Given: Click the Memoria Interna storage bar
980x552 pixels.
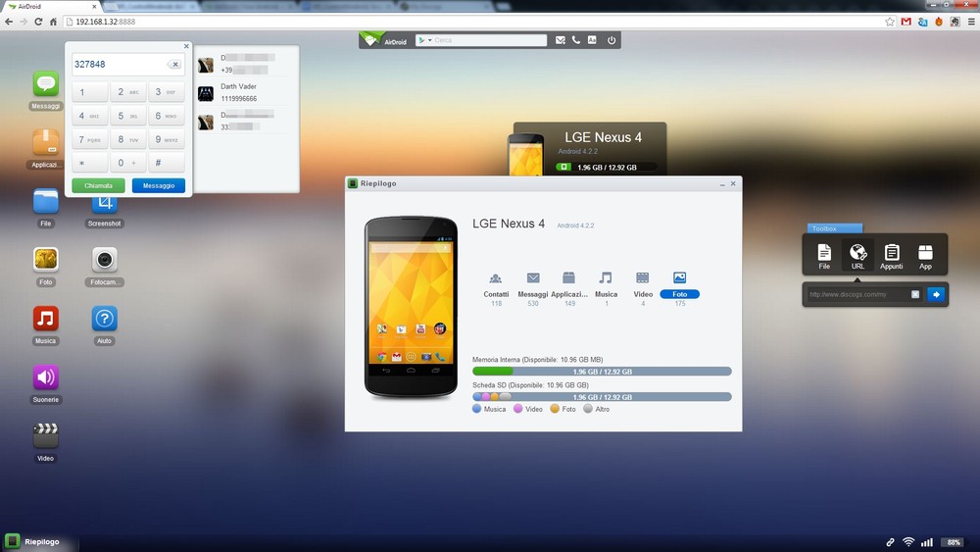Looking at the screenshot, I should 602,372.
